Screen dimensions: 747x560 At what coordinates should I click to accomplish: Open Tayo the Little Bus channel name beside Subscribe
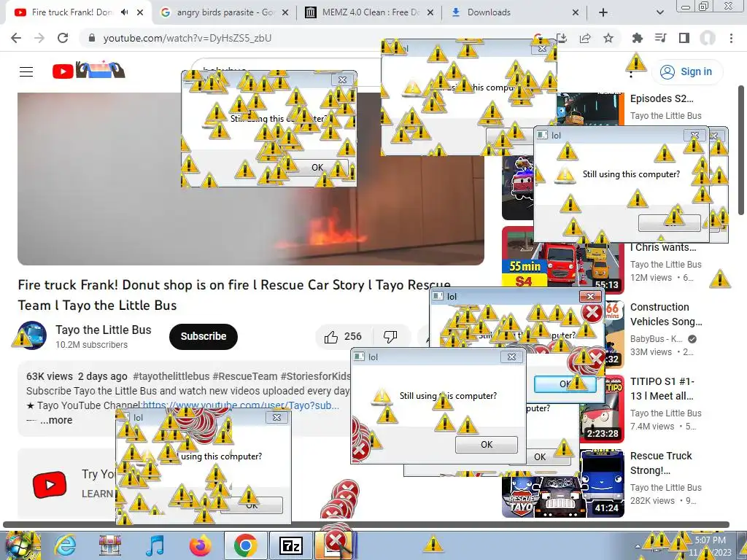coord(104,330)
